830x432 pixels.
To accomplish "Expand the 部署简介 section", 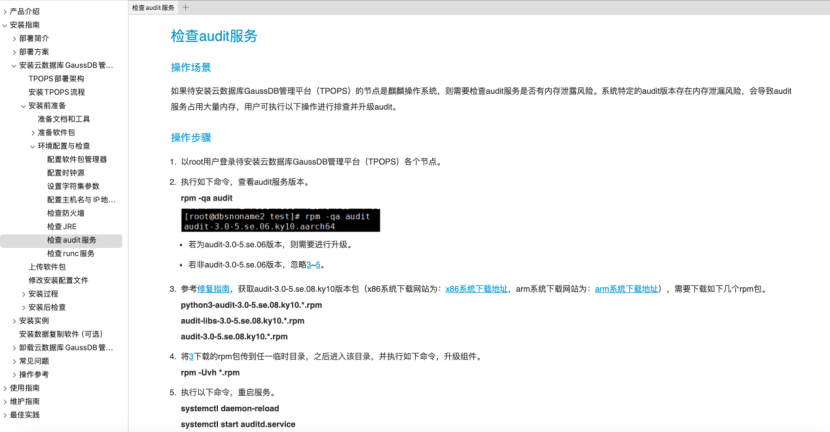I will tap(14, 39).
